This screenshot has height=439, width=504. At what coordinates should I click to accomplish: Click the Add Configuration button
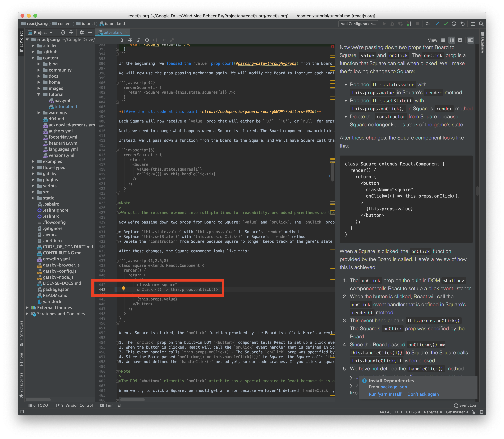pos(358,24)
